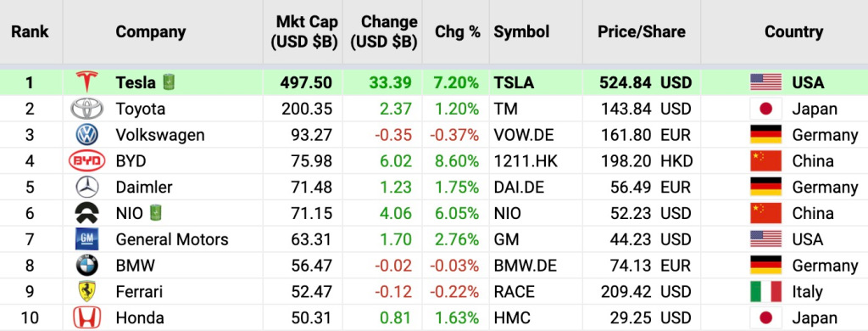The image size is (868, 331).
Task: Click the Toyota logo icon
Action: (x=87, y=109)
